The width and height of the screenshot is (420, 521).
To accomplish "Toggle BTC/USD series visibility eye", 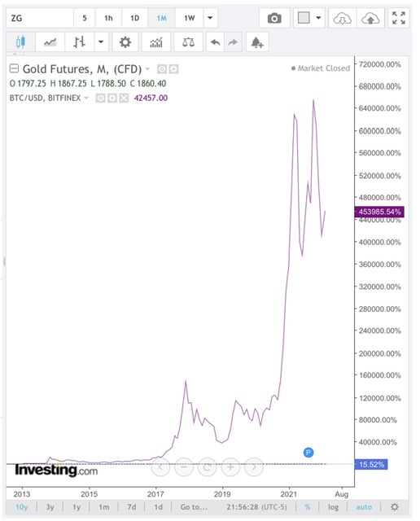I will (x=100, y=98).
